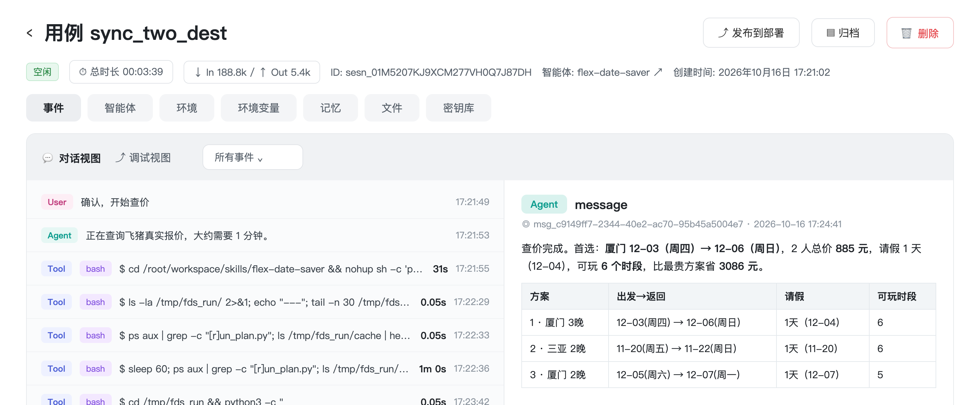Click the copy icon beside message ID
This screenshot has height=405, width=980.
click(526, 224)
